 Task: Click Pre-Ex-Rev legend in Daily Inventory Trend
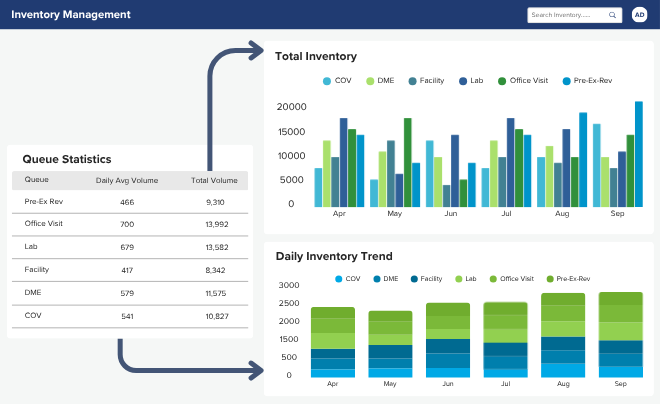(568, 279)
